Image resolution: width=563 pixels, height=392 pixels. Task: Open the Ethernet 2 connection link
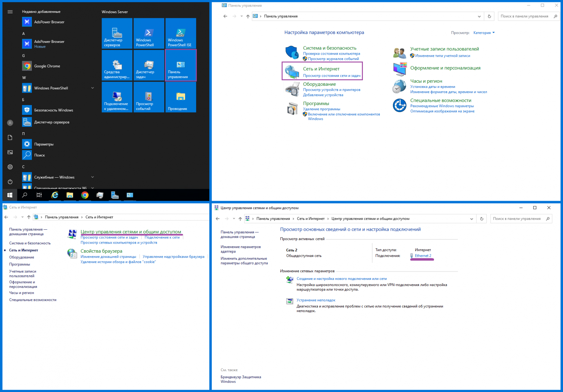coord(423,256)
